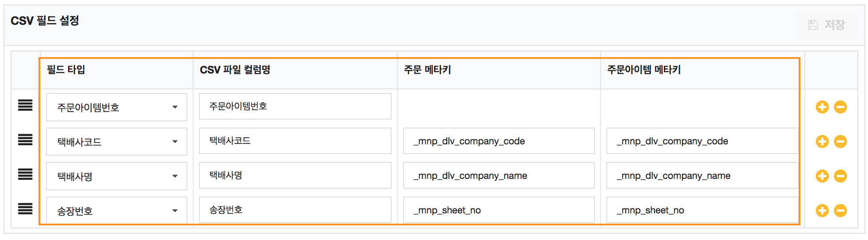The image size is (868, 240).
Task: Click the CSV column name field containing 주문아이템번호
Action: 295,106
